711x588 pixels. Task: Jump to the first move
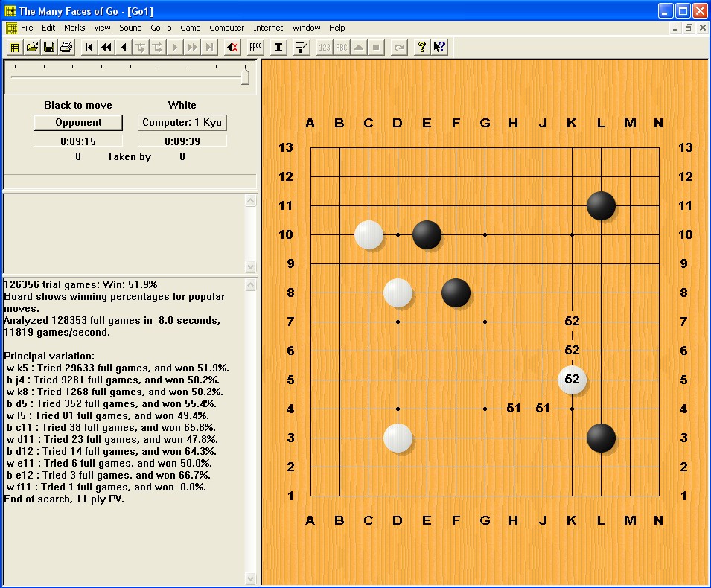click(89, 47)
